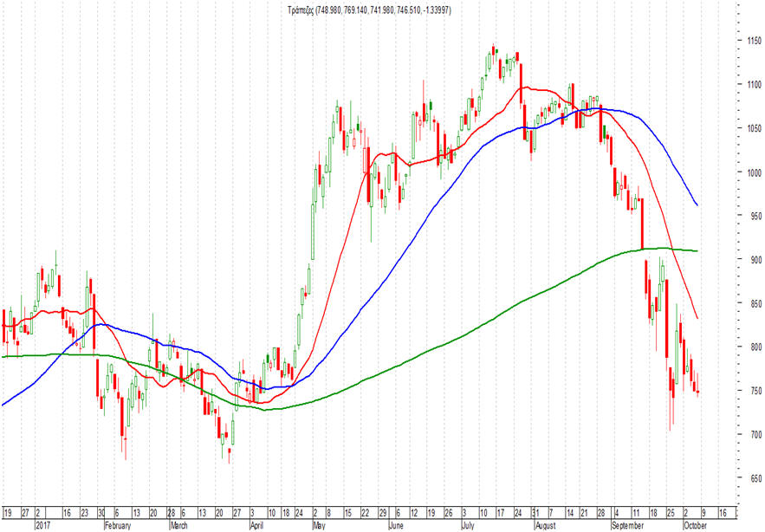Select the date tick labeled 14

tap(570, 513)
